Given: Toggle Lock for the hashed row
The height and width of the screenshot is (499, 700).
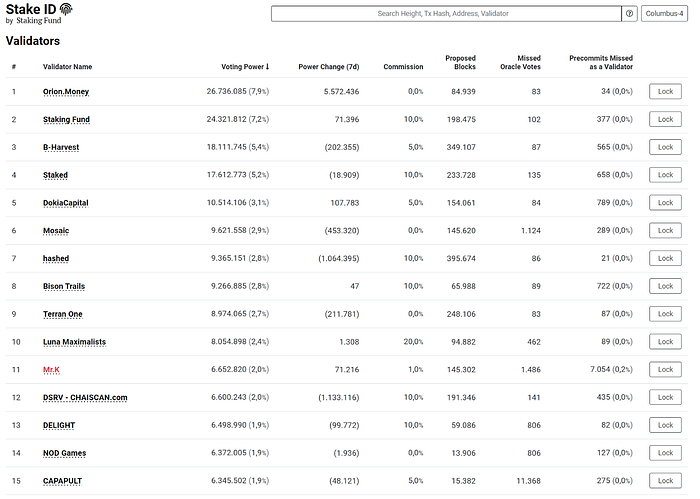Looking at the screenshot, I should click(665, 258).
